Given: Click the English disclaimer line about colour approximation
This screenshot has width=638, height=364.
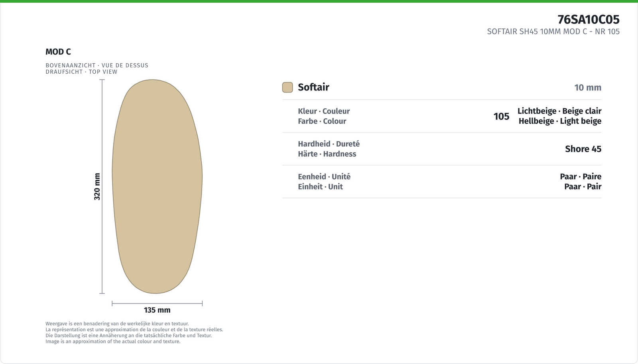Looking at the screenshot, I should tap(113, 341).
